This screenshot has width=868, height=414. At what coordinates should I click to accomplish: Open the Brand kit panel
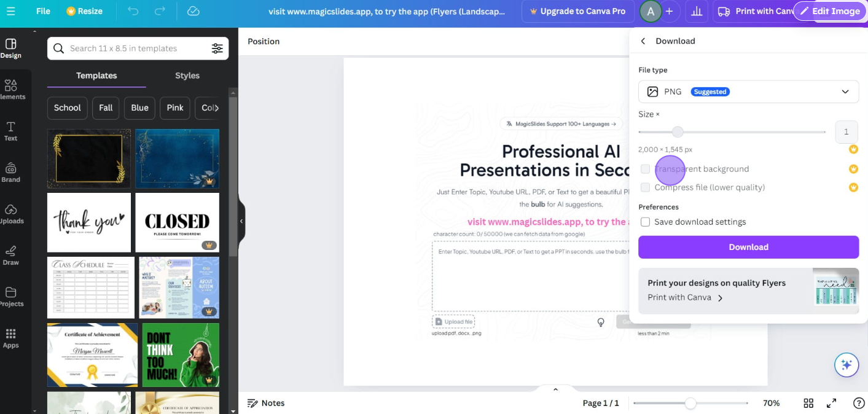click(11, 173)
